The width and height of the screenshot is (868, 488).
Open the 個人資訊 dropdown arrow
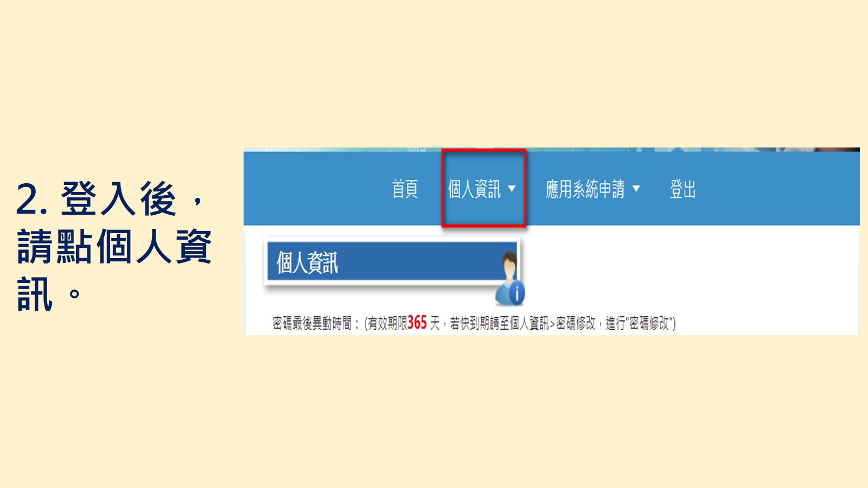pyautogui.click(x=512, y=189)
